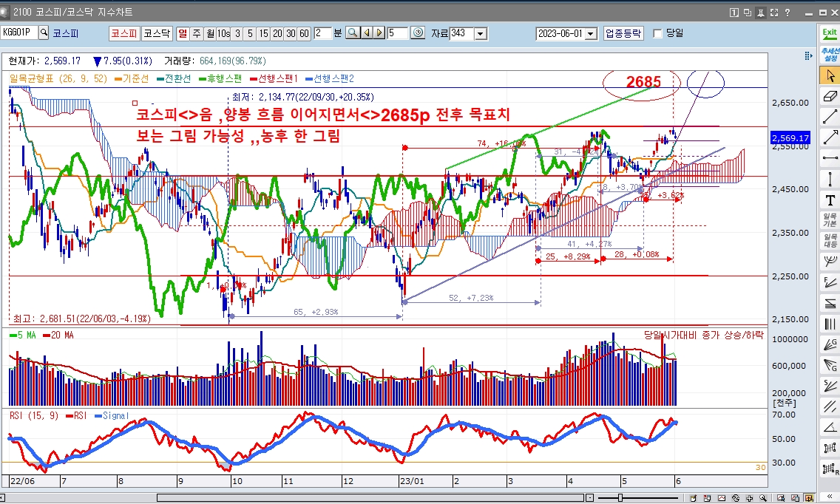The image size is (840, 504).
Task: Click the chart magnifier zoom icon
Action: pos(353,33)
